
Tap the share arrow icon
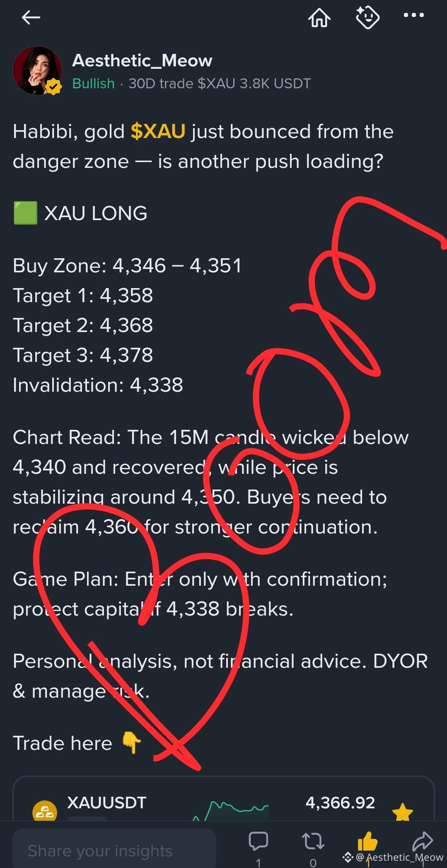423,841
